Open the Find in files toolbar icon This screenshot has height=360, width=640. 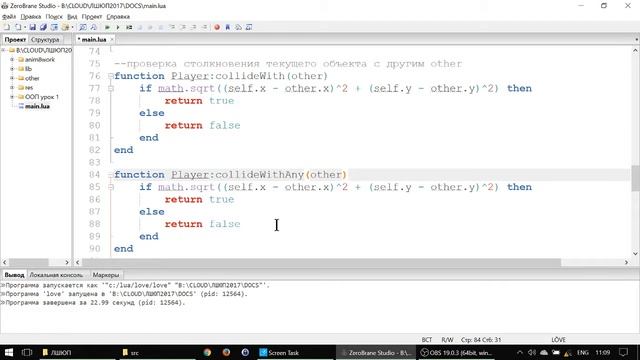pos(93,27)
